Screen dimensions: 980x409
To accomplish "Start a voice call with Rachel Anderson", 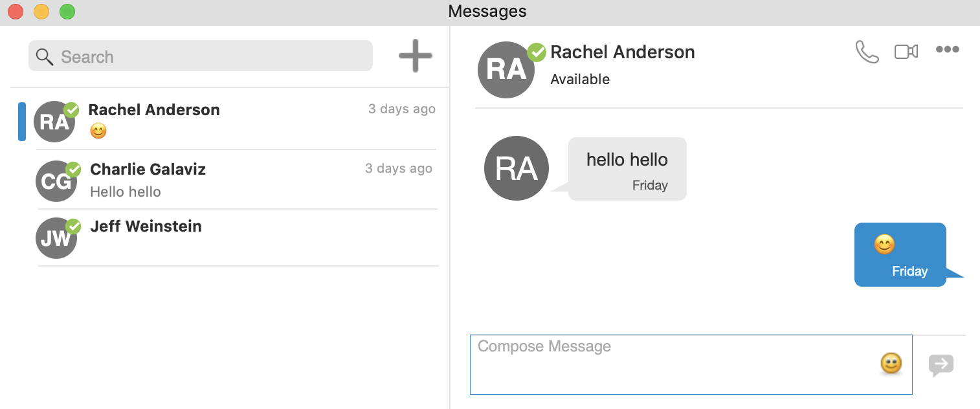I will click(x=867, y=52).
